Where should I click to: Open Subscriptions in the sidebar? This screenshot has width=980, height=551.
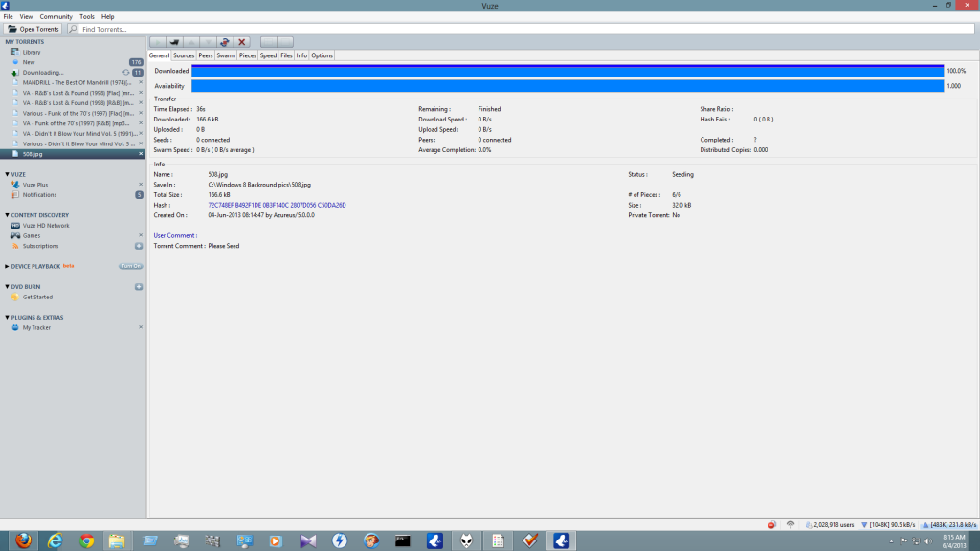[40, 246]
